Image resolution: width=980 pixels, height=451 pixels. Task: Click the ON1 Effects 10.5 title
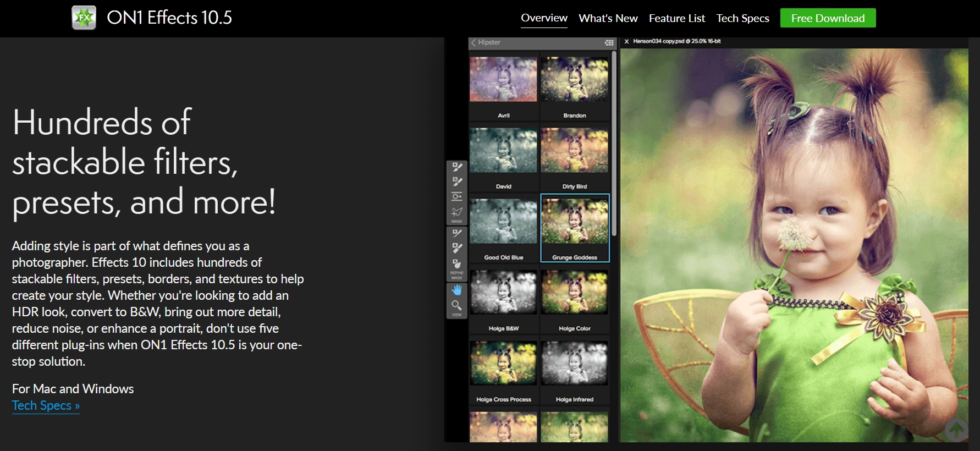[169, 18]
